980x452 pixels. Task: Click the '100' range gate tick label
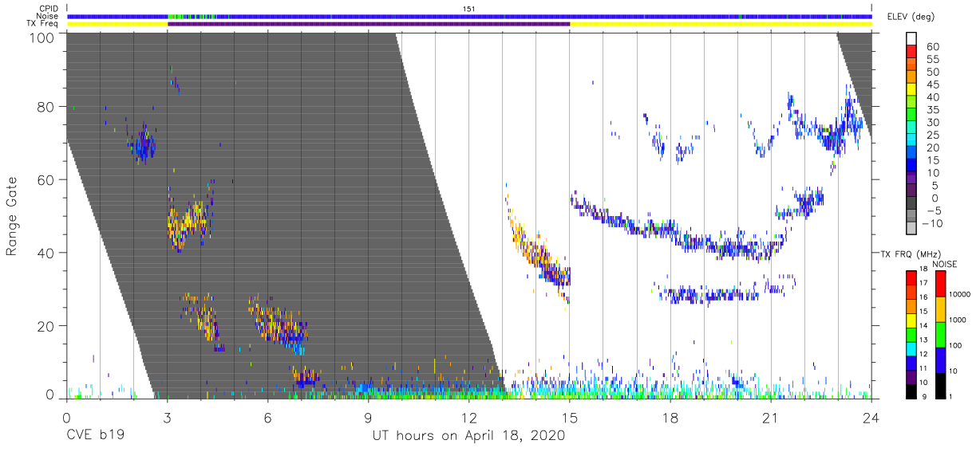(41, 37)
